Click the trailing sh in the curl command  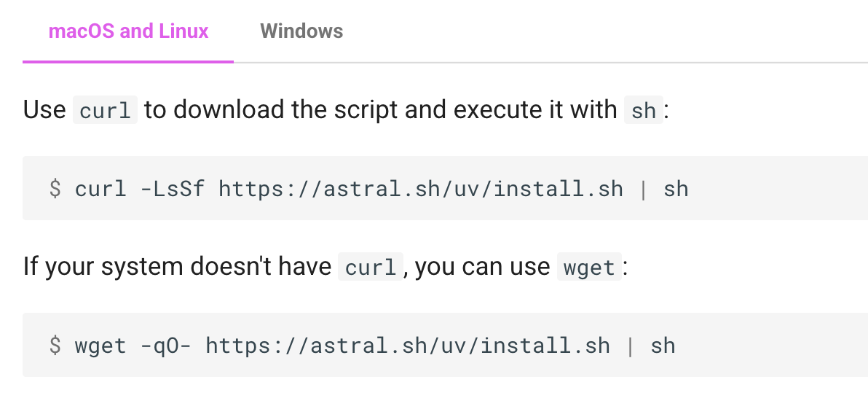pos(676,189)
